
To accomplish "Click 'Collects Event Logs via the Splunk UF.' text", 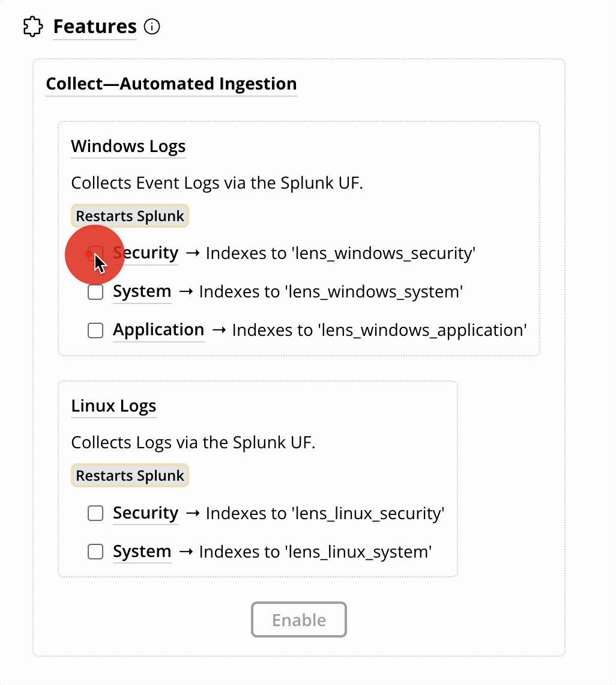I will [217, 183].
